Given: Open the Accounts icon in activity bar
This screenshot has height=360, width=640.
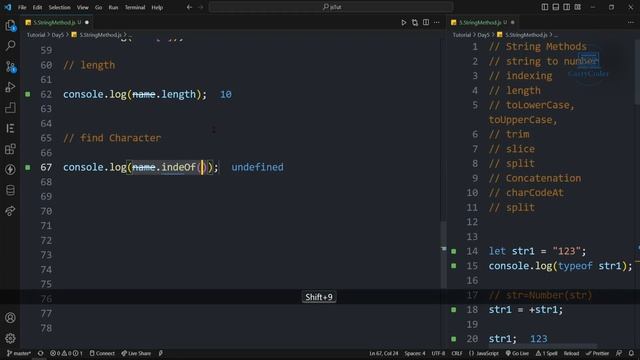Looking at the screenshot, I should [10, 318].
